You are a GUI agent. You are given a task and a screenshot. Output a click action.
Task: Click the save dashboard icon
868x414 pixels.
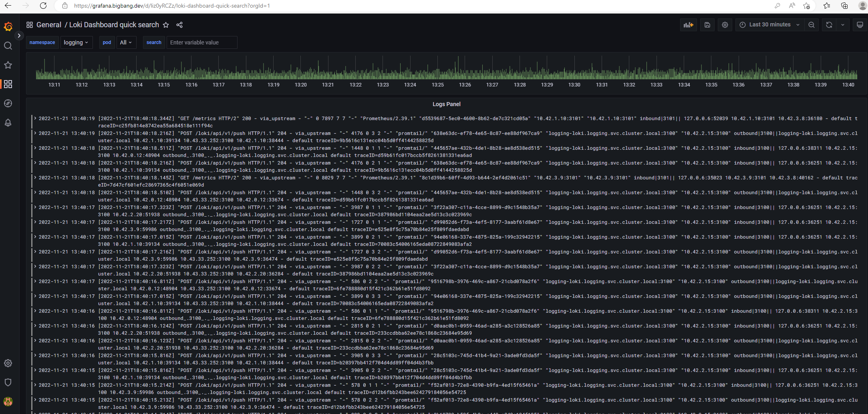point(707,25)
